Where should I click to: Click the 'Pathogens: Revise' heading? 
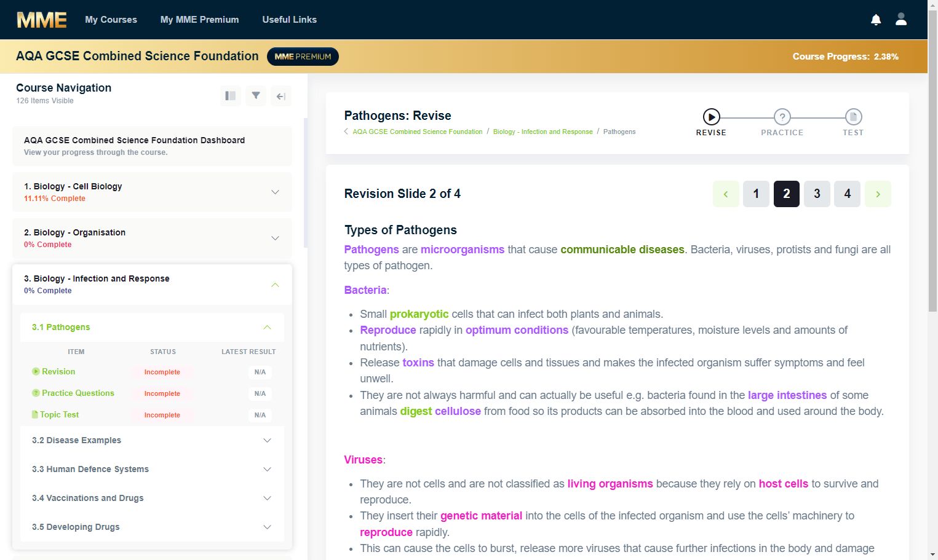click(x=397, y=116)
